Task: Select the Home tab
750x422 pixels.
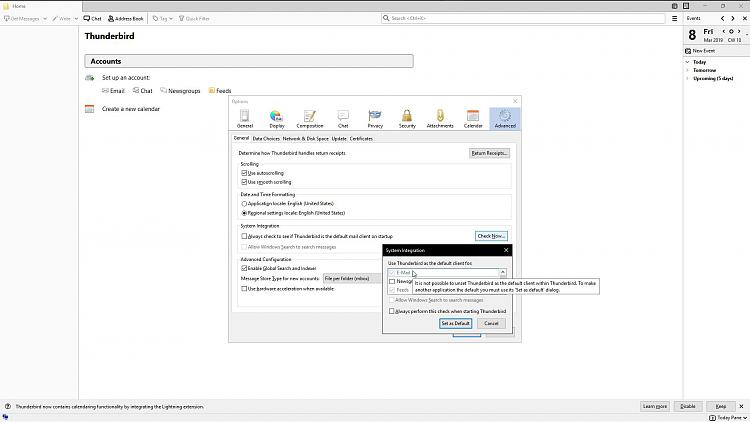Action: pyautogui.click(x=41, y=6)
